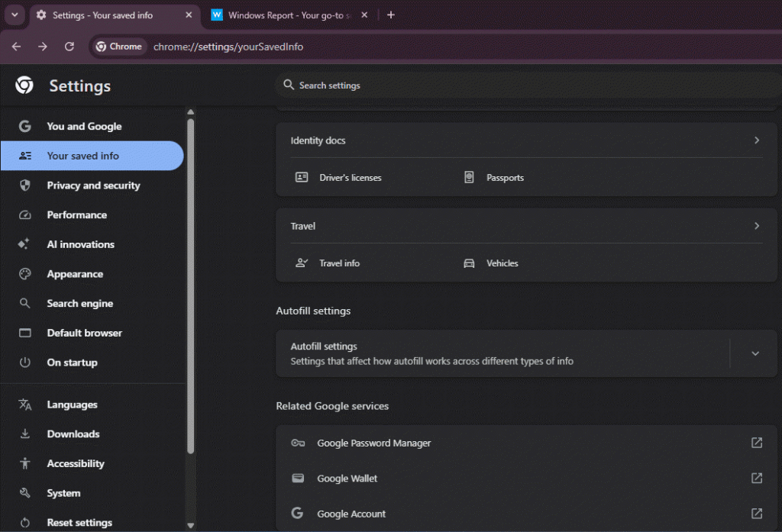Click the sidebar vertical scrollbar thumb
Viewport: 782px width, 532px height.
coord(190,286)
